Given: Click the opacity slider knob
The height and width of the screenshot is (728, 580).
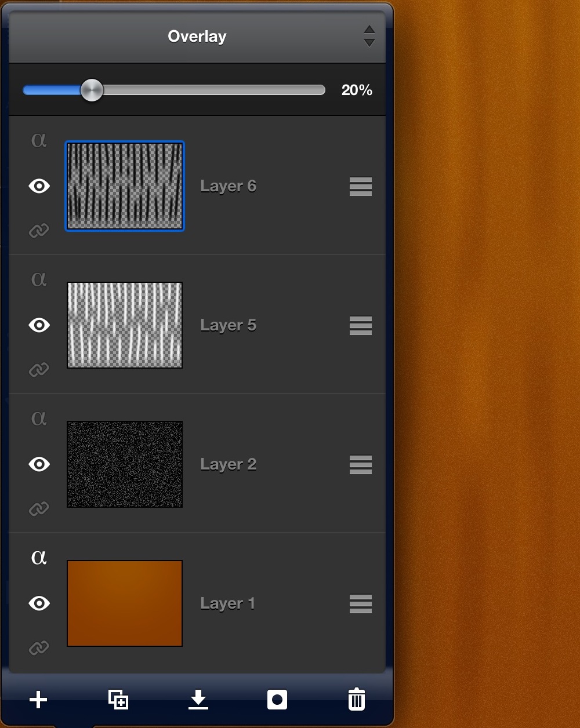Looking at the screenshot, I should click(x=92, y=90).
